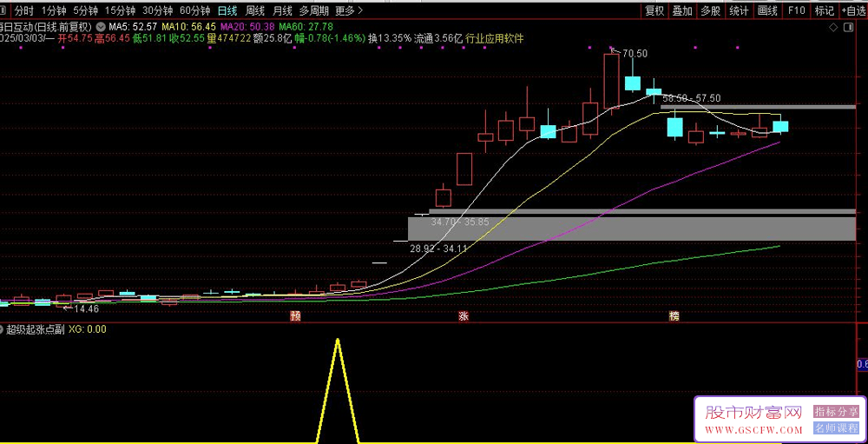Select the 月线 monthly tab
Screen dimensions: 868x444
point(283,10)
